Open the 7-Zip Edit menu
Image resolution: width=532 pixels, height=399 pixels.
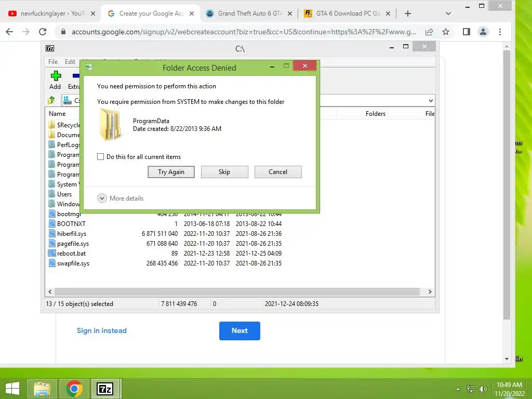pos(70,62)
